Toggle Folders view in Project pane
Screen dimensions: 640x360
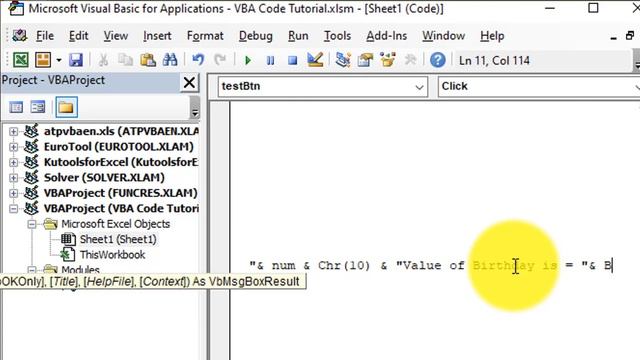(x=66, y=107)
